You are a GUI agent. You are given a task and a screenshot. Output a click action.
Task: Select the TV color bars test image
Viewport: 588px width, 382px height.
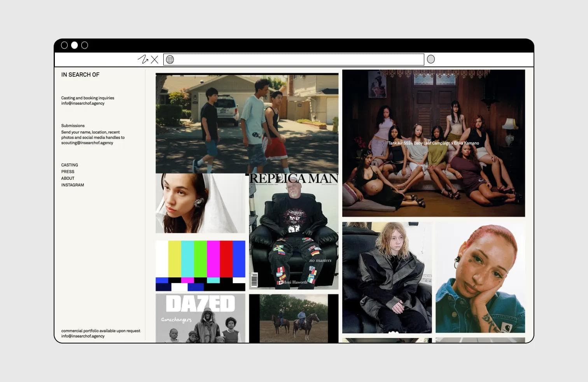[x=200, y=266]
